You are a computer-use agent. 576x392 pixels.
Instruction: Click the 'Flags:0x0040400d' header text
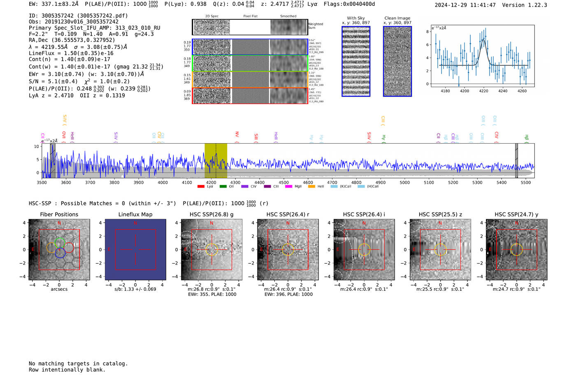click(x=349, y=4)
